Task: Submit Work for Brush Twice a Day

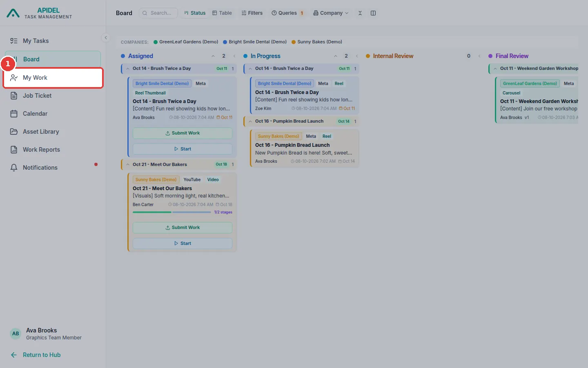Action: [x=183, y=133]
